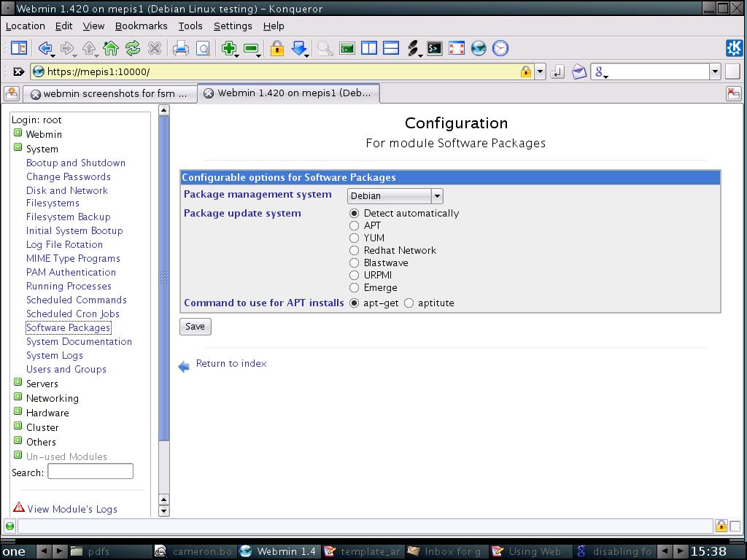Collapse the System category in sidebar

18,147
